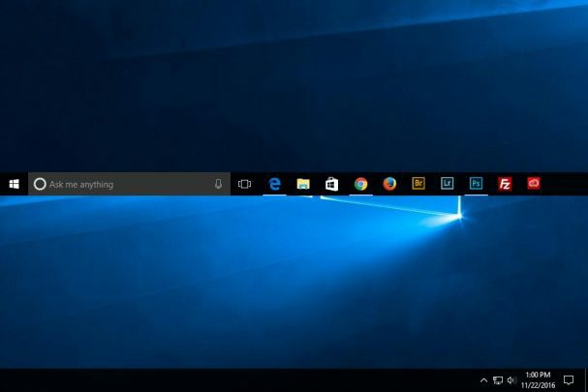Click the red Adobe Creative Cloud icon
This screenshot has height=392, width=588.
[534, 183]
